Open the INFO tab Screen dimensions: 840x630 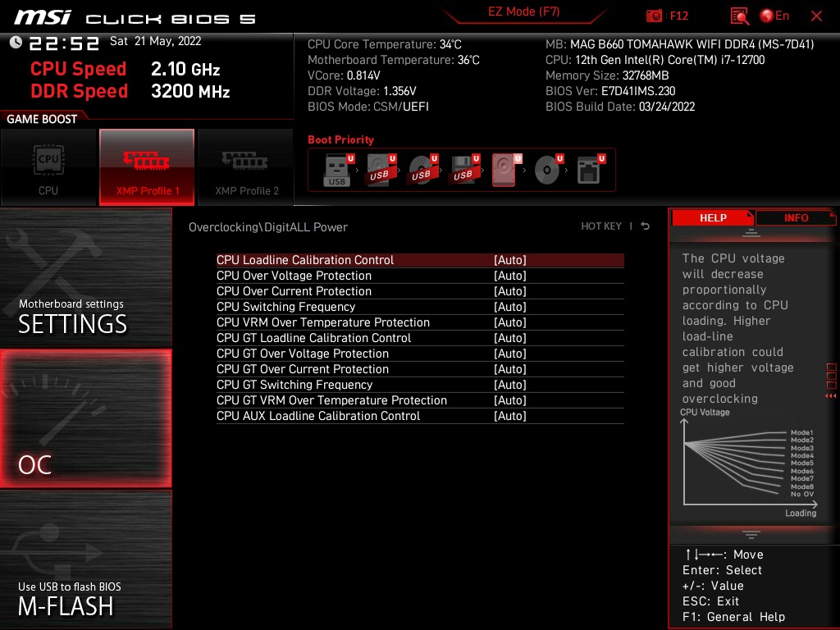point(795,217)
